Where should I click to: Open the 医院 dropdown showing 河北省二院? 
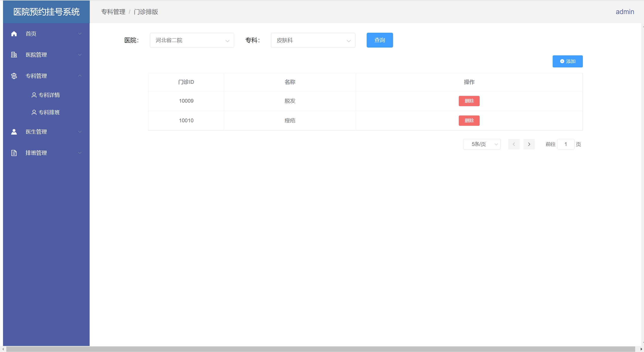pos(192,40)
